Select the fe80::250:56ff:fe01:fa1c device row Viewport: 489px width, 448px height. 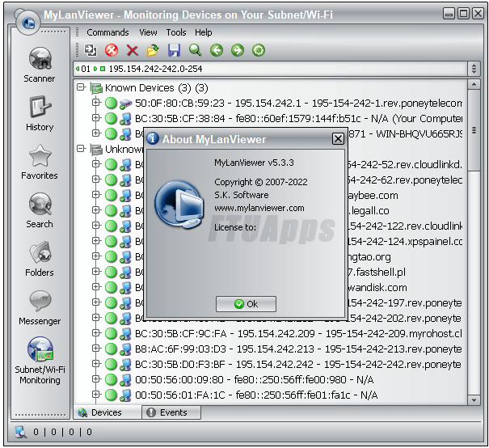click(x=256, y=395)
